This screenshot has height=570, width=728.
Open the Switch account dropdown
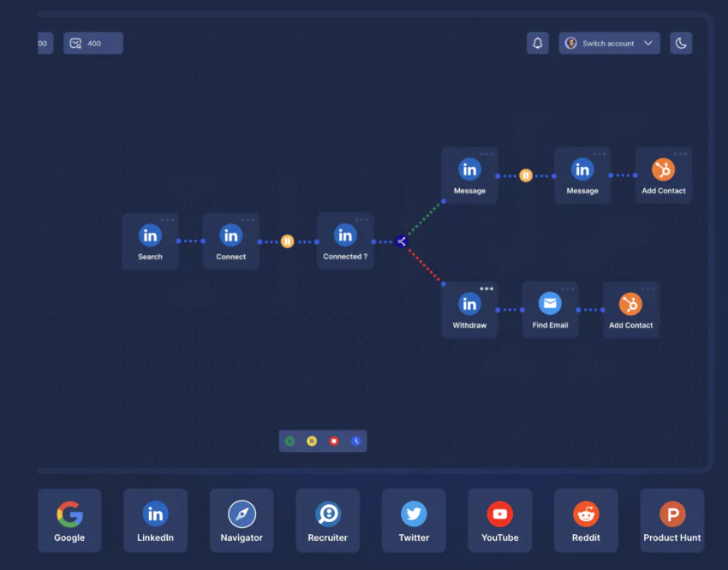pyautogui.click(x=609, y=43)
